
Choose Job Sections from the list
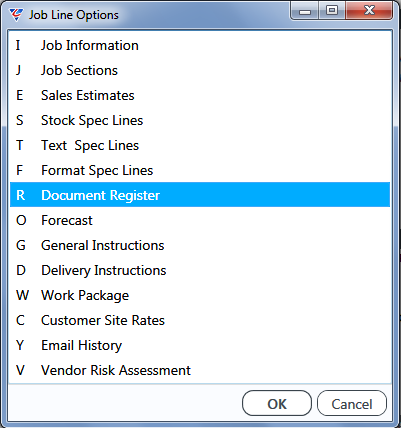[x=200, y=70]
